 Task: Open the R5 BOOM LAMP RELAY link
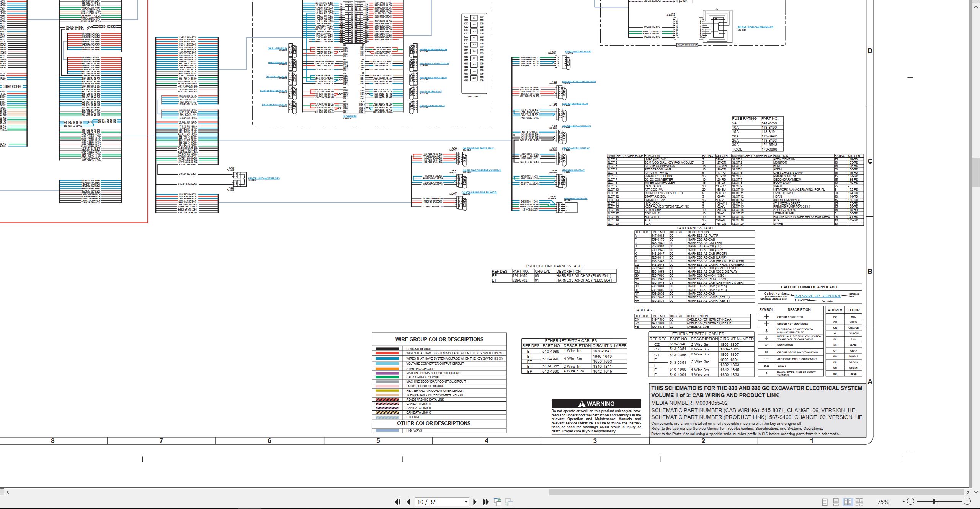274,105
